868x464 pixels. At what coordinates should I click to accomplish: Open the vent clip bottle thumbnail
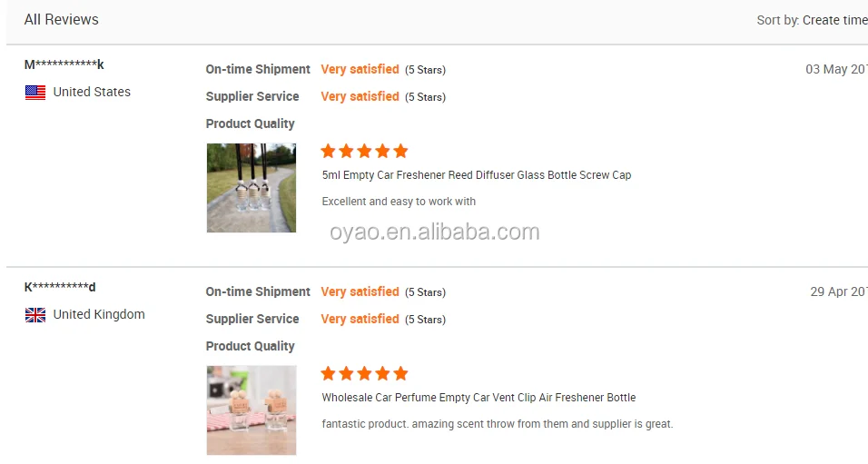tap(251, 410)
